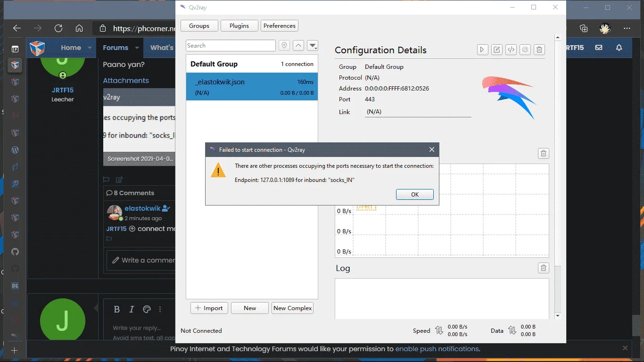Screen dimensions: 644x362
Task: Click the Import button
Action: [x=209, y=308]
